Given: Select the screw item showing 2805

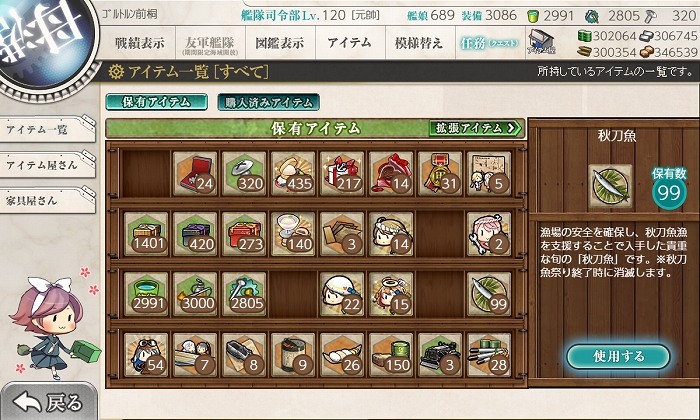Looking at the screenshot, I should click(x=244, y=294).
